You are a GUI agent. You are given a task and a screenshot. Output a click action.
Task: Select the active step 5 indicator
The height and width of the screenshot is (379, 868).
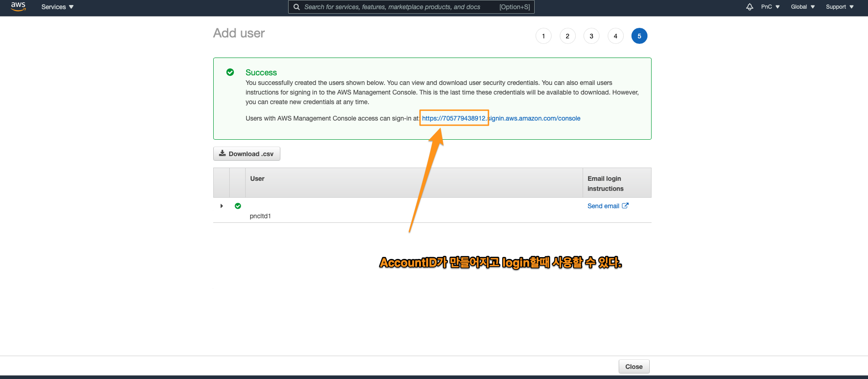coord(639,36)
